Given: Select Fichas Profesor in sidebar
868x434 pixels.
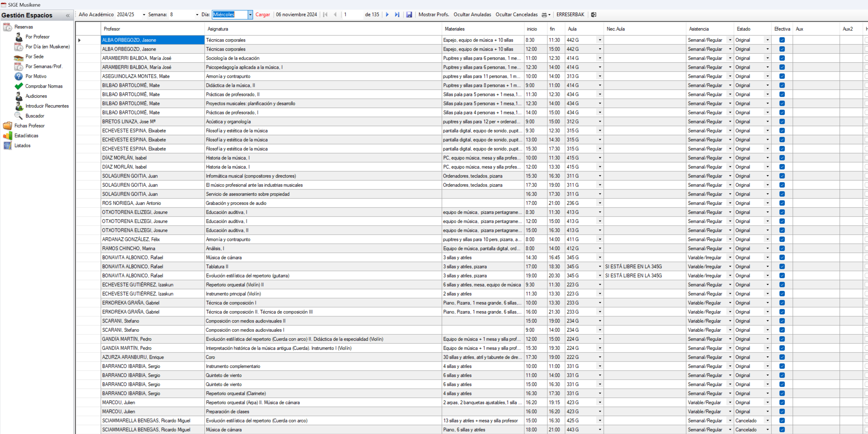Looking at the screenshot, I should tap(29, 126).
